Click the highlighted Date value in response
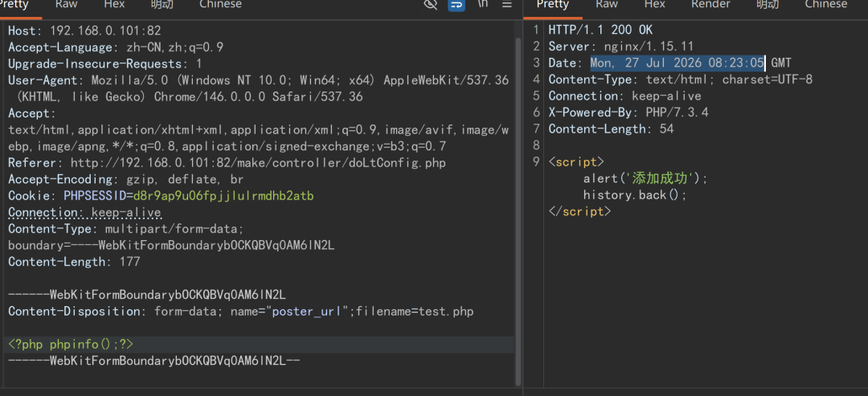This screenshot has width=868, height=396. point(678,63)
